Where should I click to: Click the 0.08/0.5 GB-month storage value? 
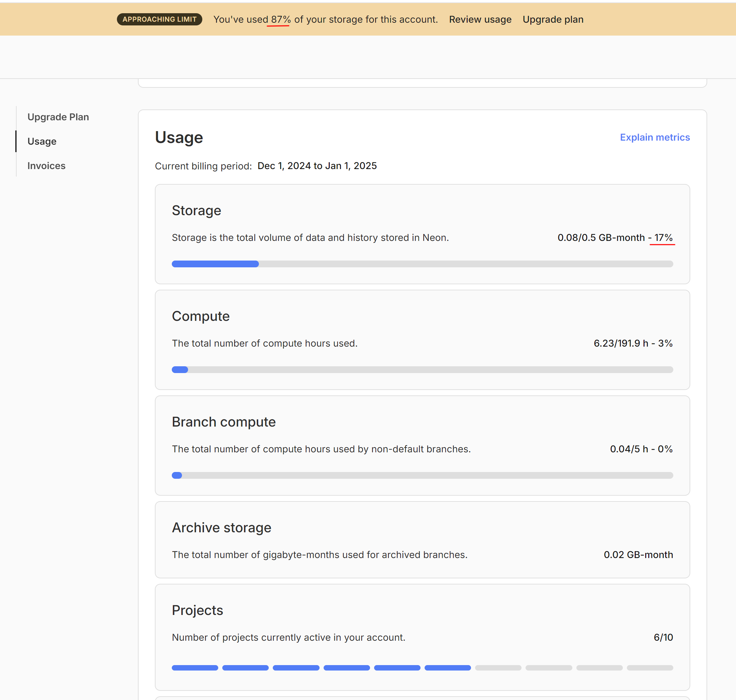click(x=601, y=238)
